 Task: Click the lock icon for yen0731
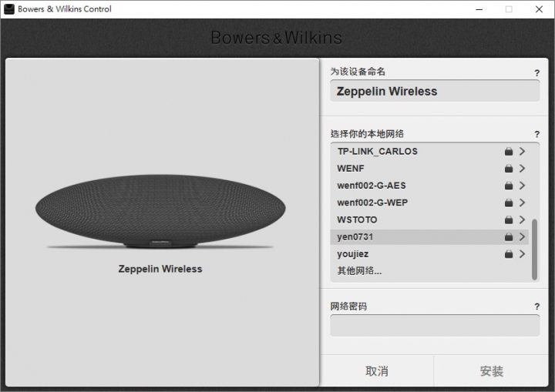[x=509, y=236]
